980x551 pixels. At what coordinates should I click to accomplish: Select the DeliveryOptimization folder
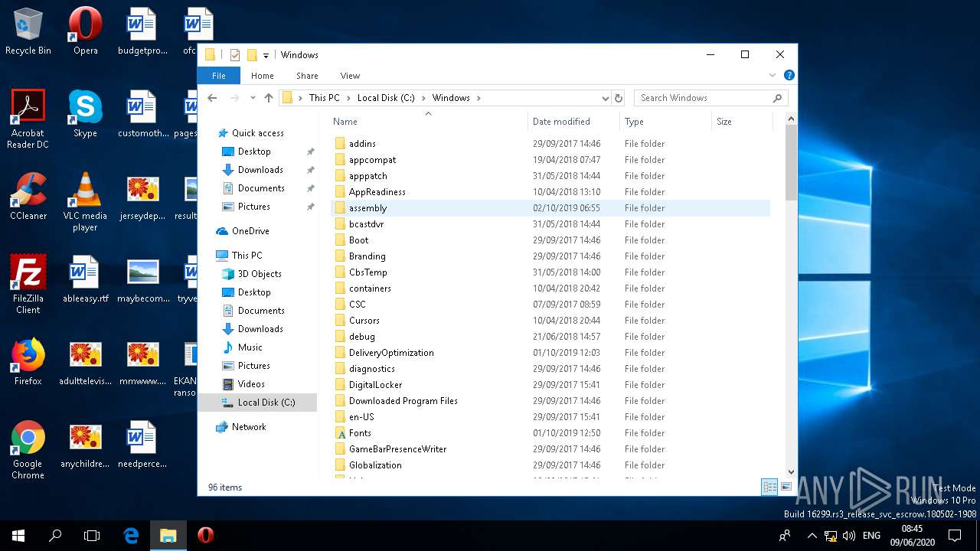(391, 353)
